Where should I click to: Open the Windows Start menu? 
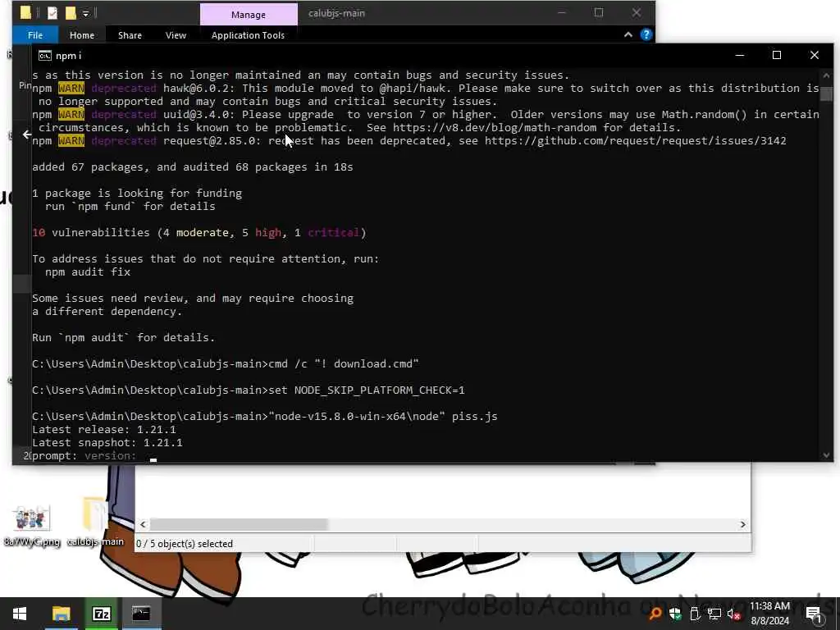pyautogui.click(x=20, y=614)
